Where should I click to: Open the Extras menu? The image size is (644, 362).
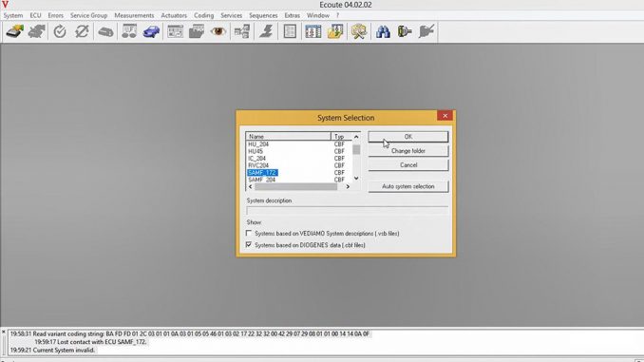point(292,15)
